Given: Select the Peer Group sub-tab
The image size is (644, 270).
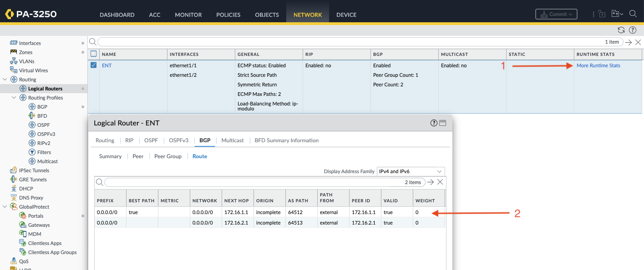Looking at the screenshot, I should [x=168, y=156].
